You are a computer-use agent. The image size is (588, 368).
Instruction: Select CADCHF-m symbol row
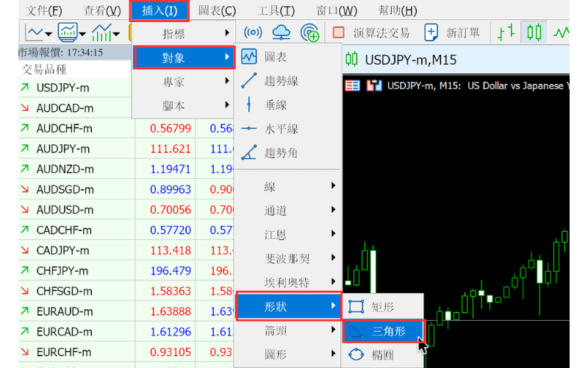[77, 230]
